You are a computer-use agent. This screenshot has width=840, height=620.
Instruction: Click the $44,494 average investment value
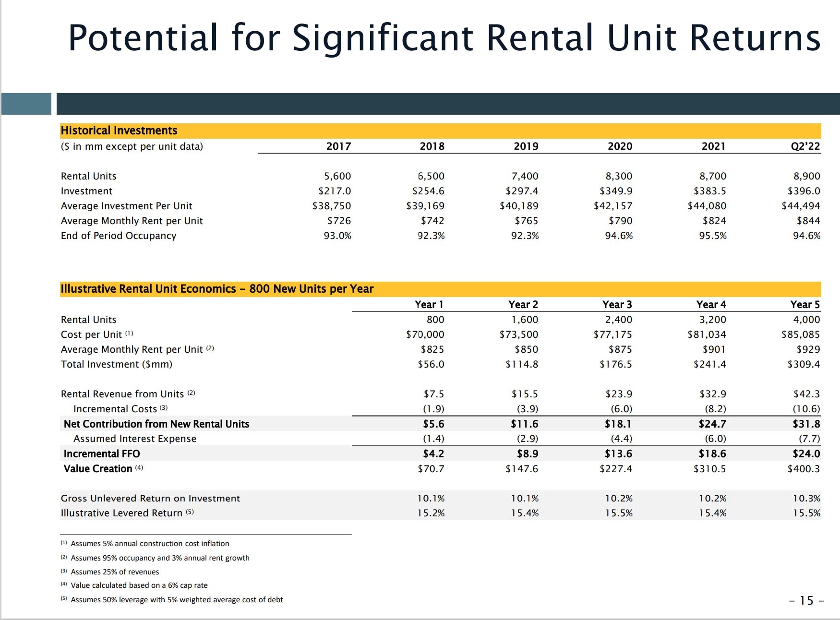pyautogui.click(x=801, y=206)
